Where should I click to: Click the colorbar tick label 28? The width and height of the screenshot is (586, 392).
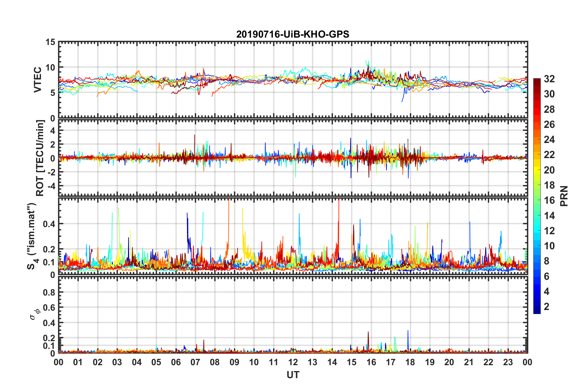[x=549, y=109]
